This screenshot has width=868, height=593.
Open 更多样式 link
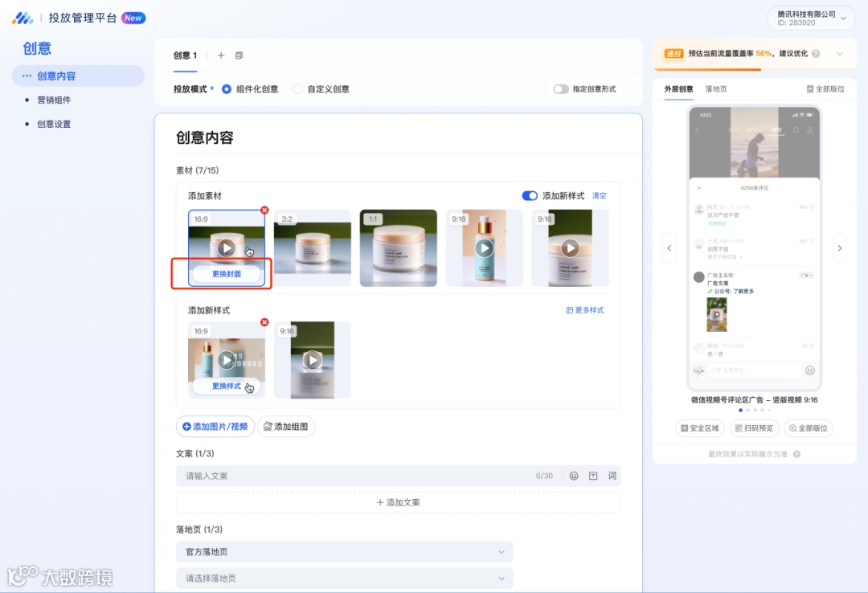pyautogui.click(x=584, y=310)
